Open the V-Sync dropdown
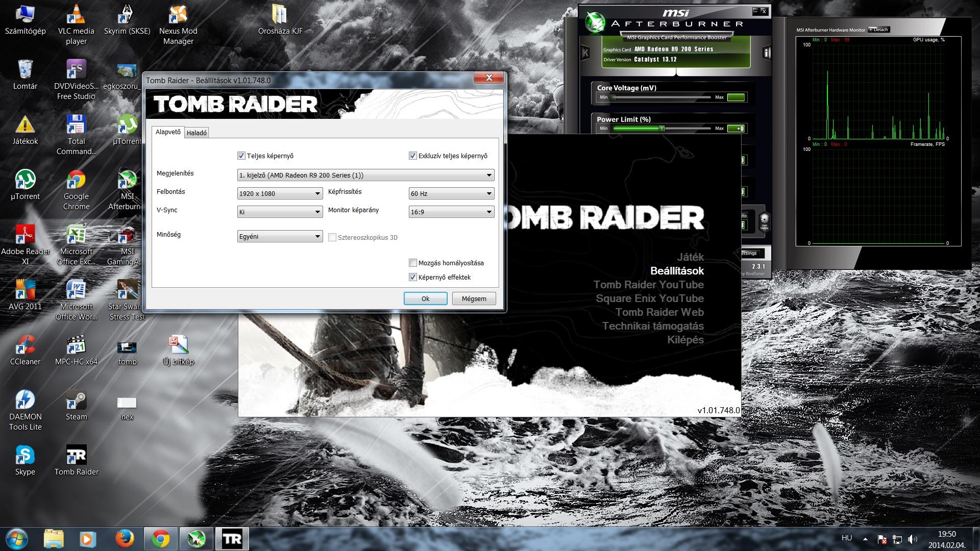 pos(280,212)
